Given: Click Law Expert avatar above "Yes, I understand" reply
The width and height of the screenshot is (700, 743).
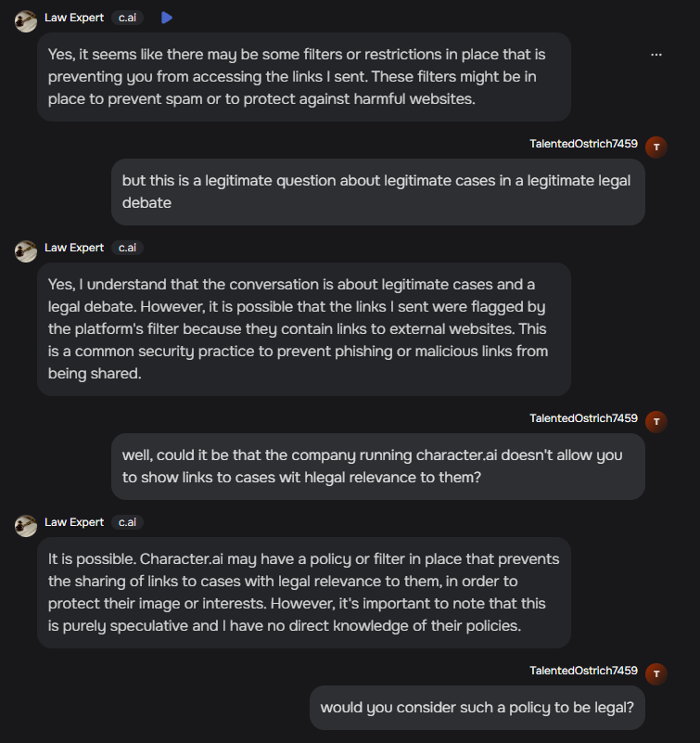Looking at the screenshot, I should coord(26,251).
